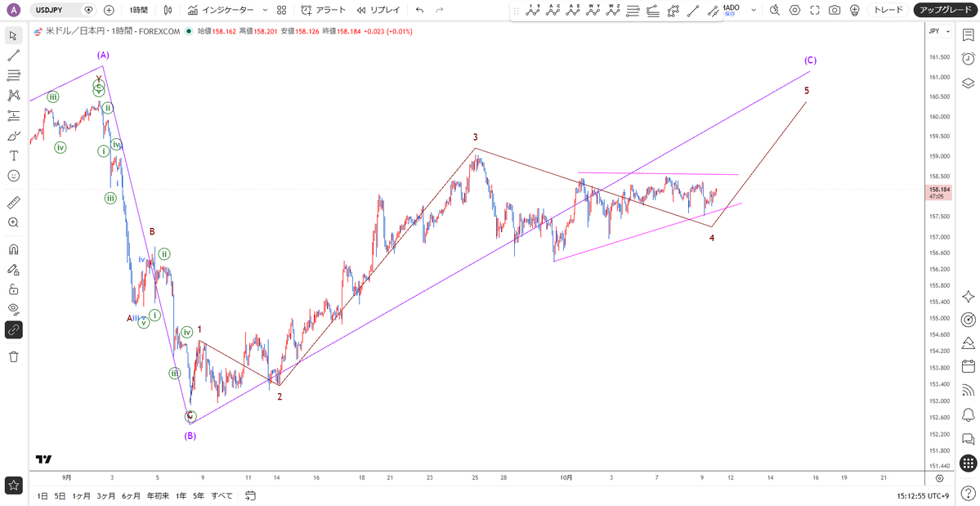980x506 pixels.
Task: Open the alerts clock panel in sidebar
Action: (x=968, y=59)
